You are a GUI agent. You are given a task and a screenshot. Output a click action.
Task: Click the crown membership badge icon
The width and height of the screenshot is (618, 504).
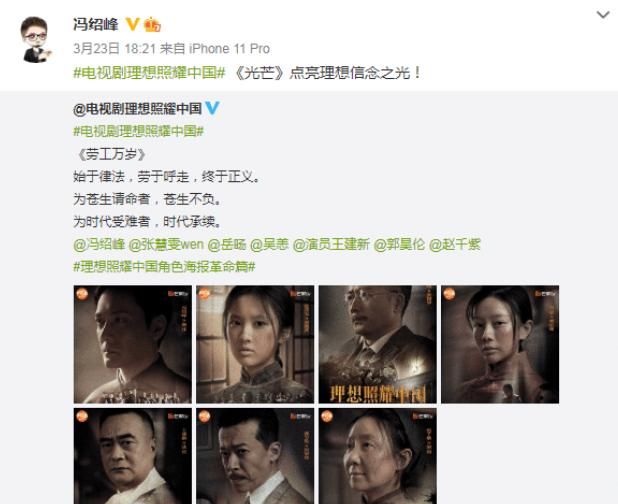tap(152, 25)
